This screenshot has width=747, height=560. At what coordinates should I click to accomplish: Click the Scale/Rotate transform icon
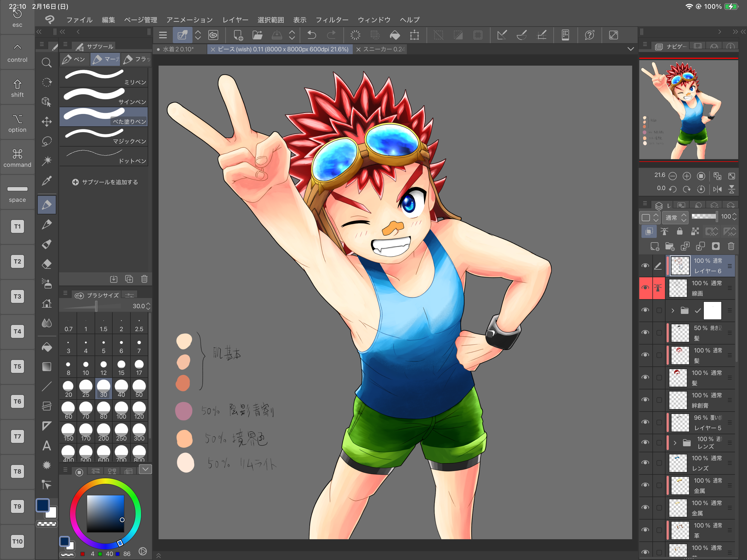pos(414,35)
